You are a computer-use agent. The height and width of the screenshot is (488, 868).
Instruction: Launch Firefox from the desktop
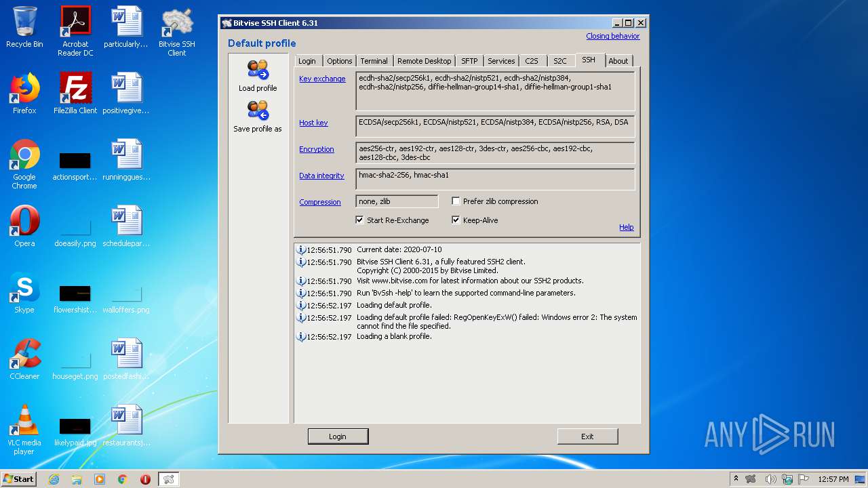click(x=24, y=94)
